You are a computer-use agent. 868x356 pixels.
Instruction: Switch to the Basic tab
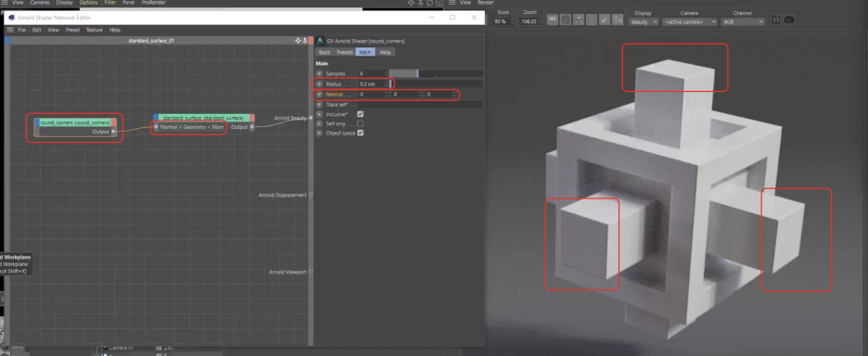click(325, 52)
